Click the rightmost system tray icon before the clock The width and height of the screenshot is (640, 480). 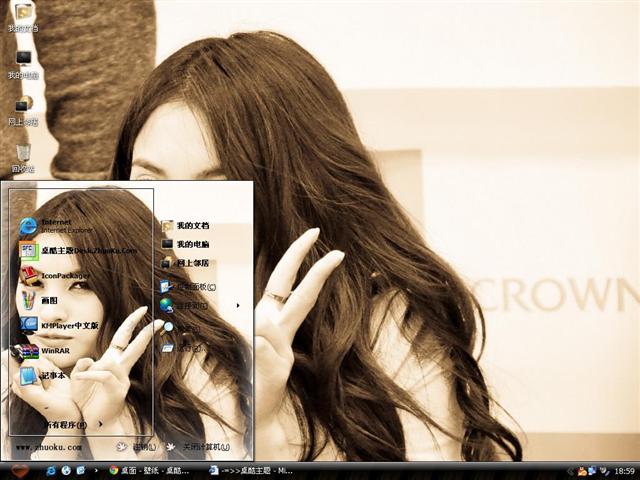coord(604,471)
